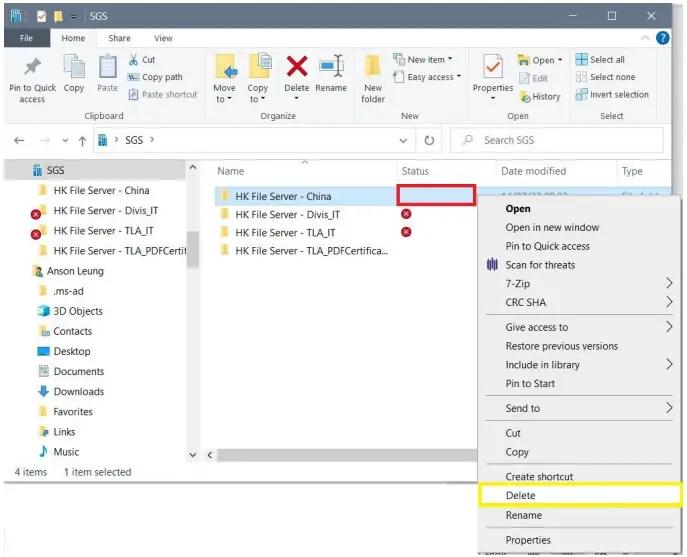This screenshot has width=687, height=557.
Task: Click the Pin to Quick access icon
Action: click(x=32, y=68)
